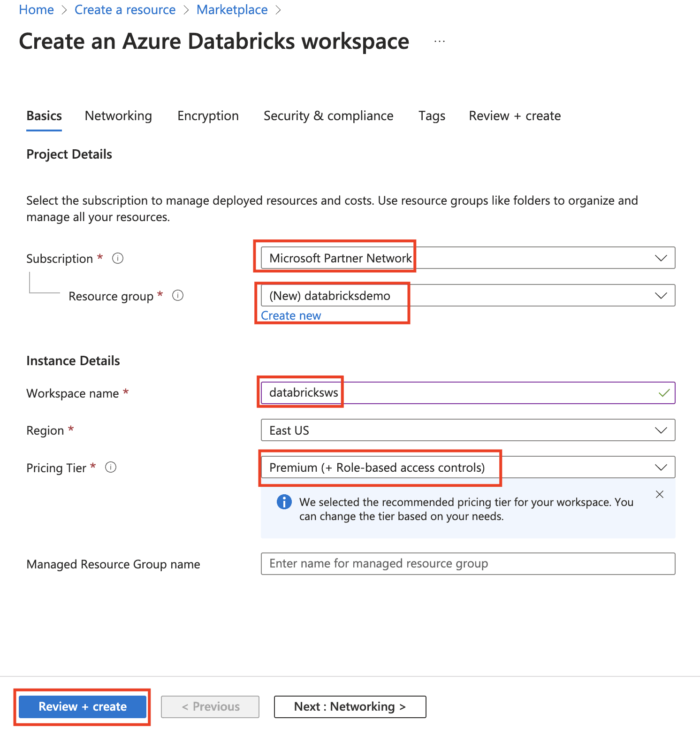Expand the Subscription dropdown
This screenshot has width=700, height=736.
point(661,258)
